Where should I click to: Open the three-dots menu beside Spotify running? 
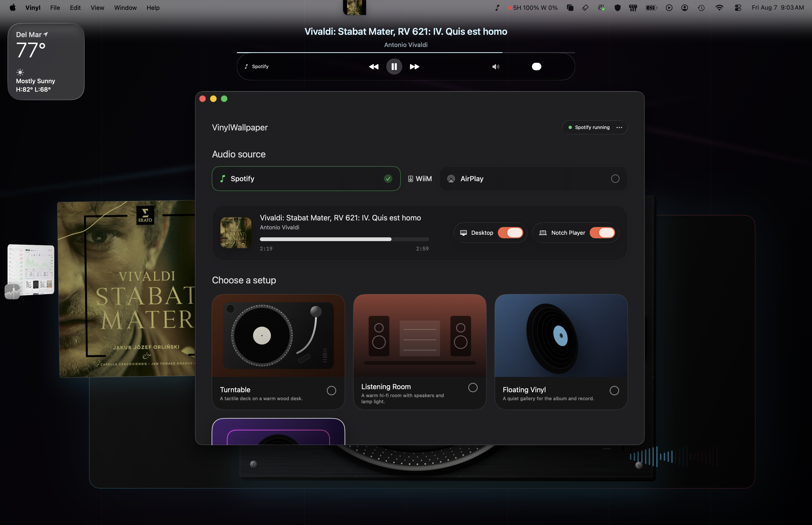619,128
